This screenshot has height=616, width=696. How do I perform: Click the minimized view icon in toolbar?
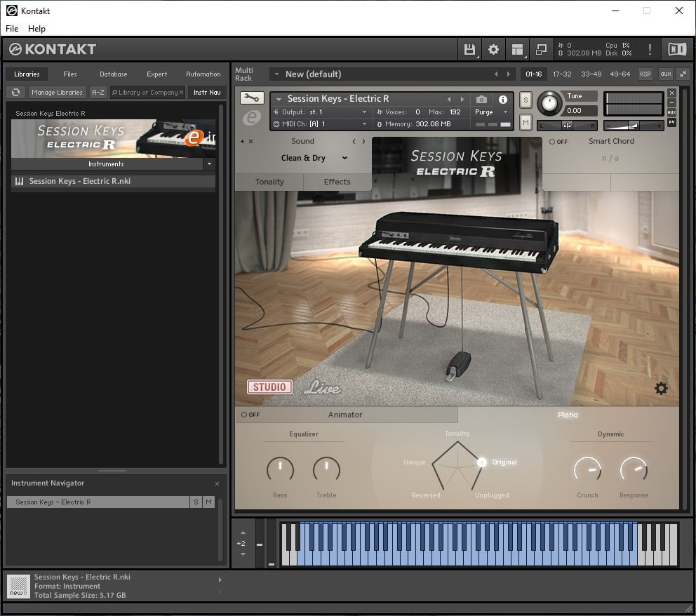tap(541, 49)
